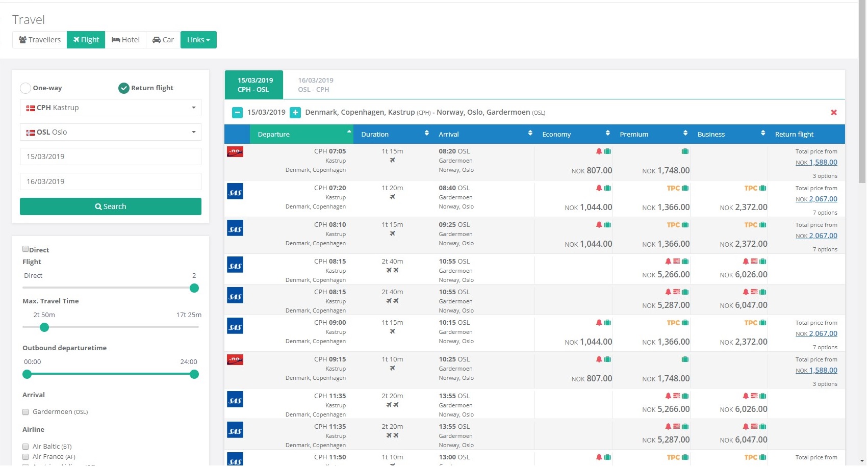This screenshot has height=467, width=868.
Task: Click the Denmark flag on the CPH Kastrup field
Action: point(31,108)
